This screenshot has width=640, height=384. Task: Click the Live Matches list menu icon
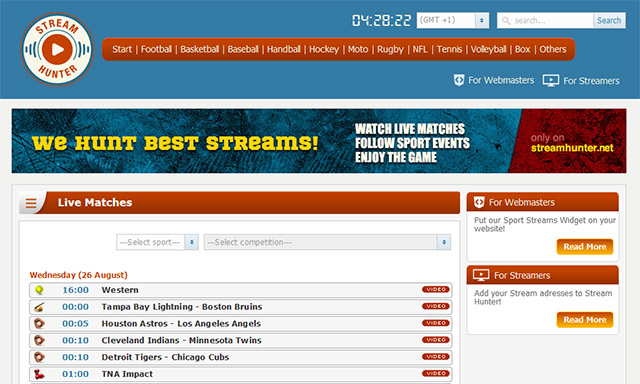click(x=31, y=203)
